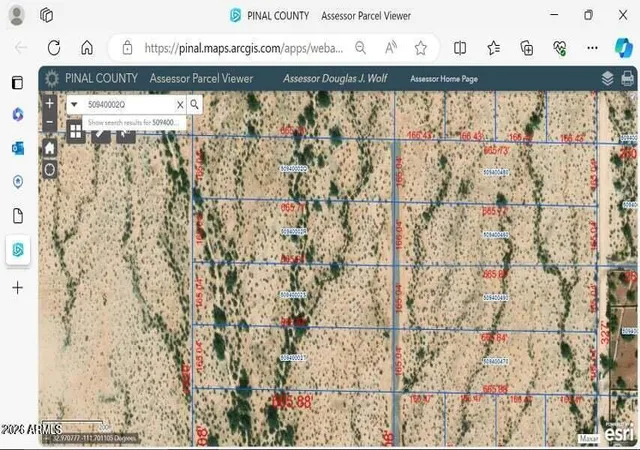Image resolution: width=640 pixels, height=450 pixels.
Task: Open the Copilot sidebar
Action: point(624,47)
